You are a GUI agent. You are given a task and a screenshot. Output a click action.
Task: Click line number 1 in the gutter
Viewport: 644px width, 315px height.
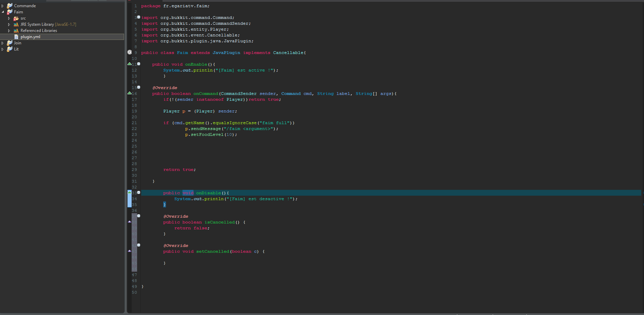point(135,6)
